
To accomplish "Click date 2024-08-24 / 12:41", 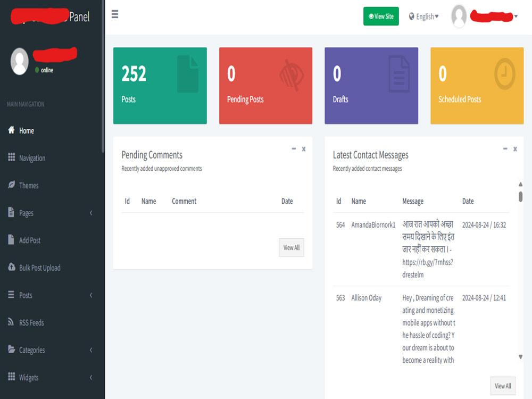I will (484, 297).
